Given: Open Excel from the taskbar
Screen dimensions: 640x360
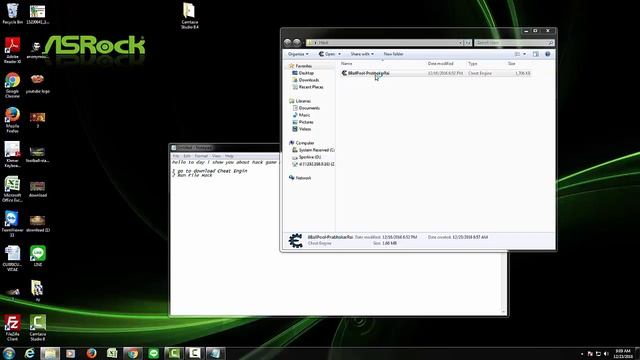Looking at the screenshot, I should click(x=112, y=353).
